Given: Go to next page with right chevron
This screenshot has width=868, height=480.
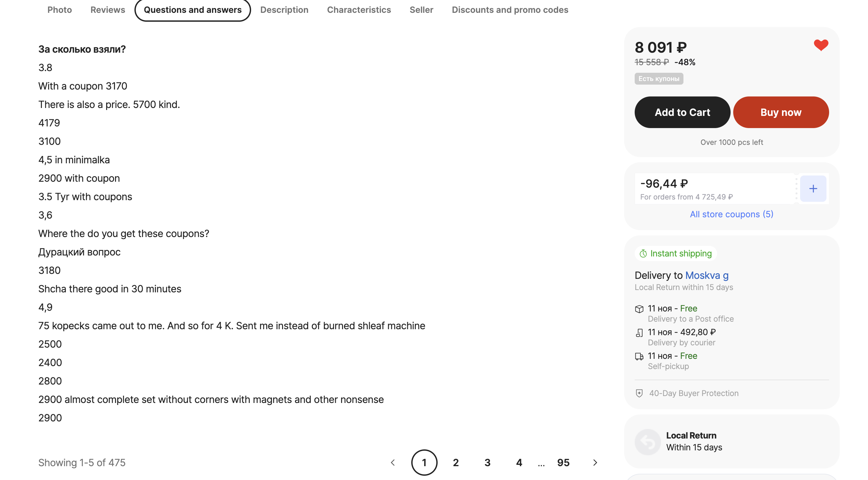Looking at the screenshot, I should [x=595, y=463].
